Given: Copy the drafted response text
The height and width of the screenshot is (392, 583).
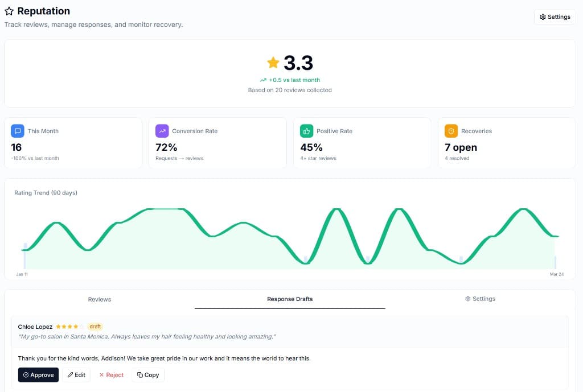Looking at the screenshot, I should pyautogui.click(x=147, y=374).
